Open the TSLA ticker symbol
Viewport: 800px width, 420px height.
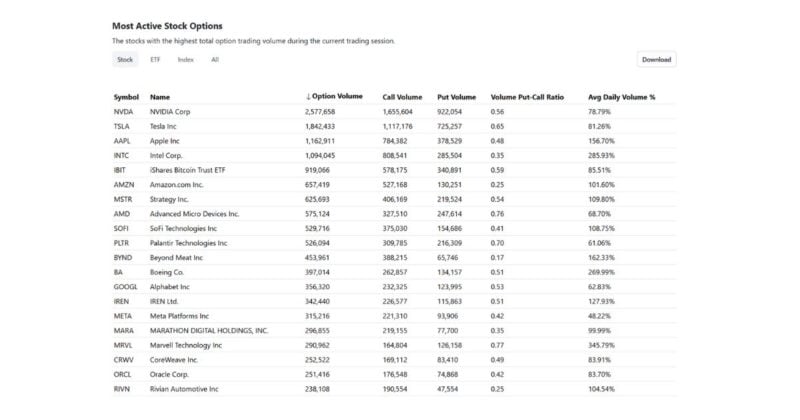pos(122,127)
